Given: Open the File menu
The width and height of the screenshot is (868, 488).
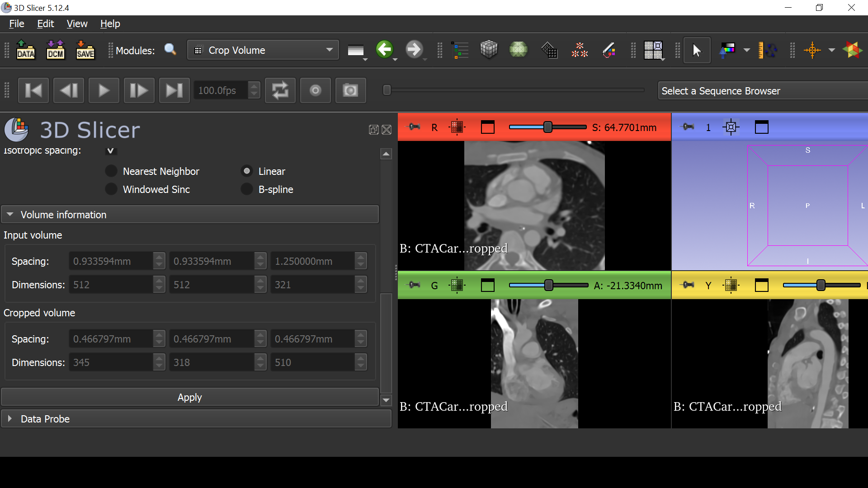Looking at the screenshot, I should pos(17,24).
